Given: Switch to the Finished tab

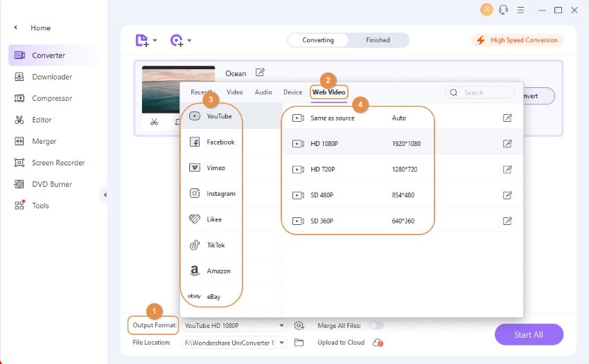Looking at the screenshot, I should (x=378, y=40).
